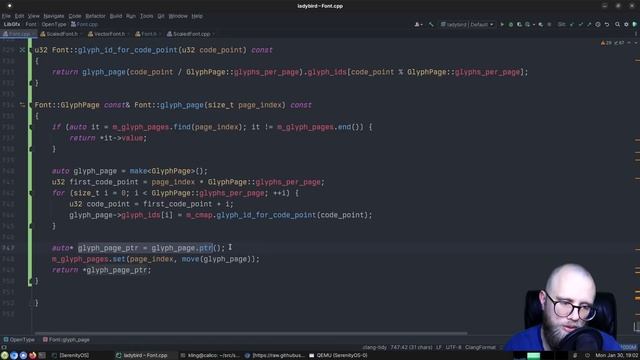
Task: Click the Font breadcrumb in navigation bar
Action: [31, 24]
